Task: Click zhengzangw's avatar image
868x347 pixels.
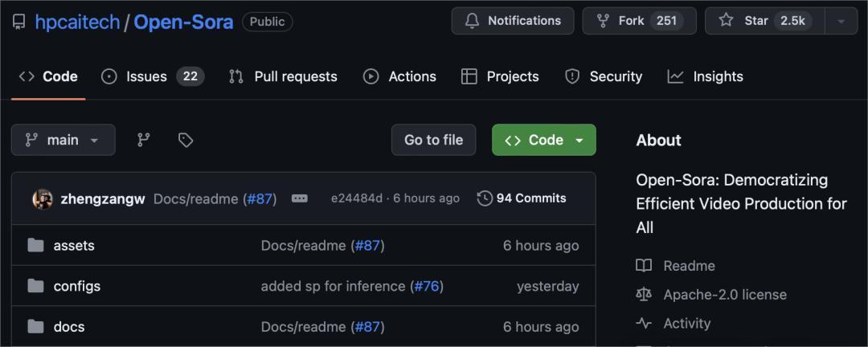Action: (x=43, y=199)
